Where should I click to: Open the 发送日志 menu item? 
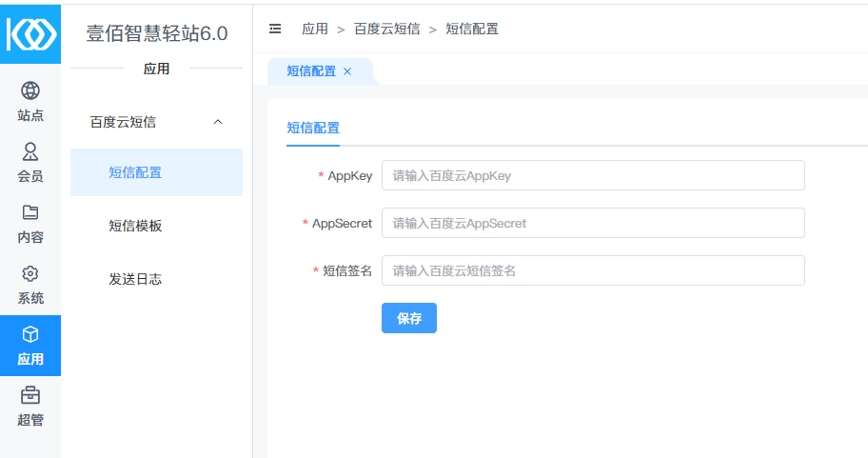pos(135,279)
